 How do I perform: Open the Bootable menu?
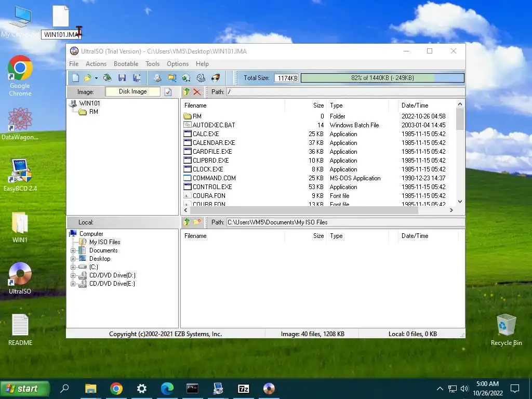(x=126, y=64)
